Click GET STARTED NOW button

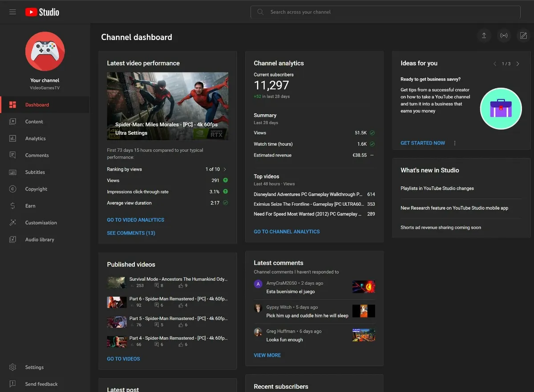423,143
